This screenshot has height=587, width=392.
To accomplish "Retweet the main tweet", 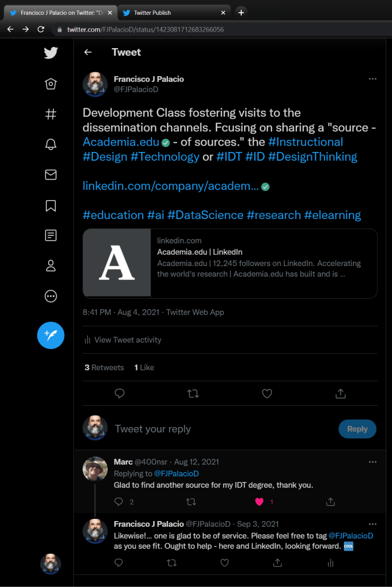I will 193,394.
